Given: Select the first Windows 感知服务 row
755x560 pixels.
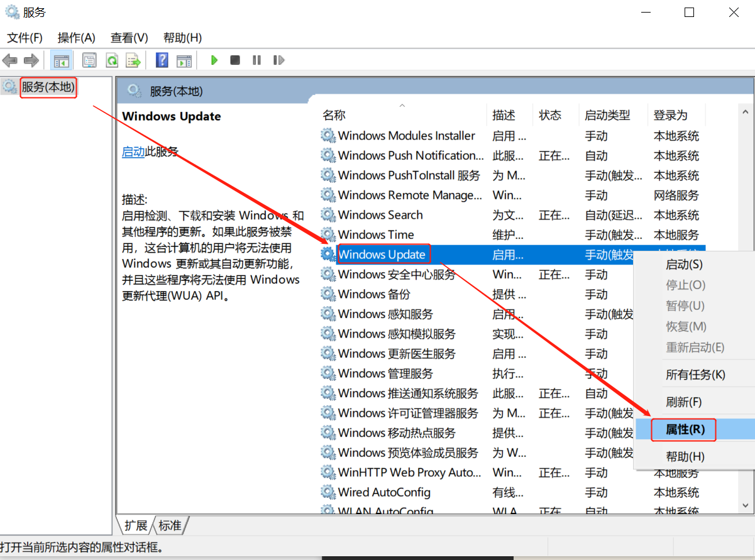Looking at the screenshot, I should pyautogui.click(x=478, y=314).
